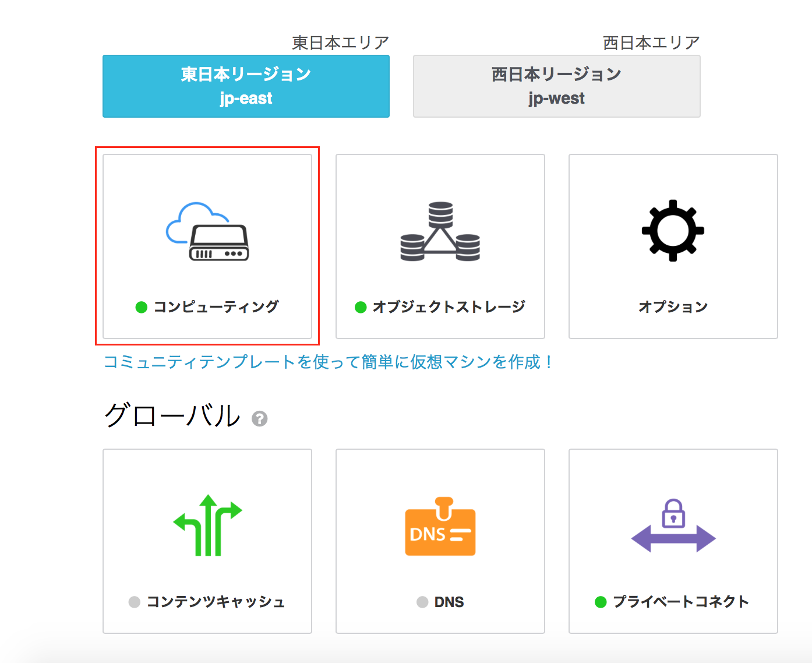This screenshot has width=812, height=663.
Task: Select the highlighted コンピューティング tile
Action: tap(207, 245)
